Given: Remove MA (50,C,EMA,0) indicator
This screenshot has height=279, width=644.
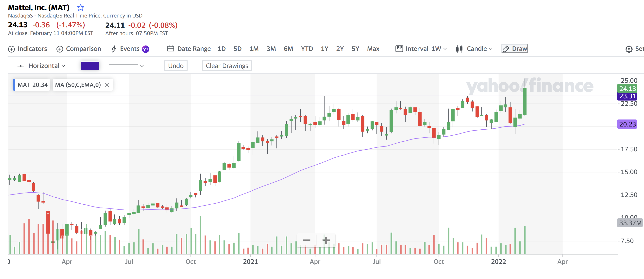Looking at the screenshot, I should pos(107,85).
